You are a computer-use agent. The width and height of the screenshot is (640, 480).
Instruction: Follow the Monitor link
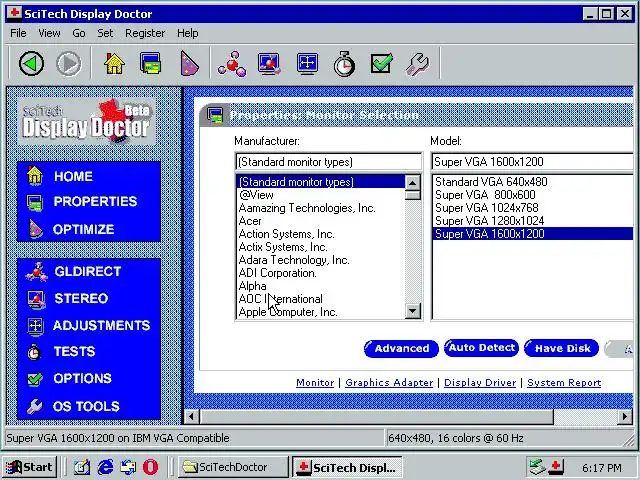tap(315, 383)
